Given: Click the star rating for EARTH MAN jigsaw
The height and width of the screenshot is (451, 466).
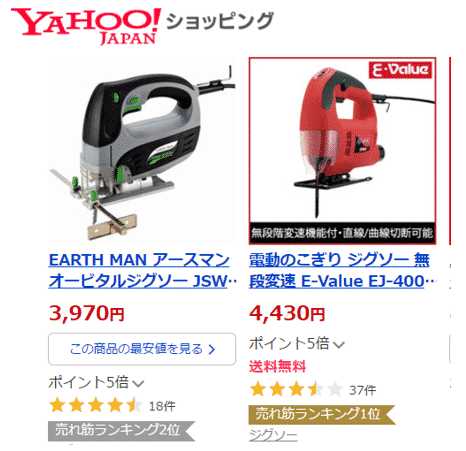Looking at the screenshot, I should pyautogui.click(x=96, y=406).
